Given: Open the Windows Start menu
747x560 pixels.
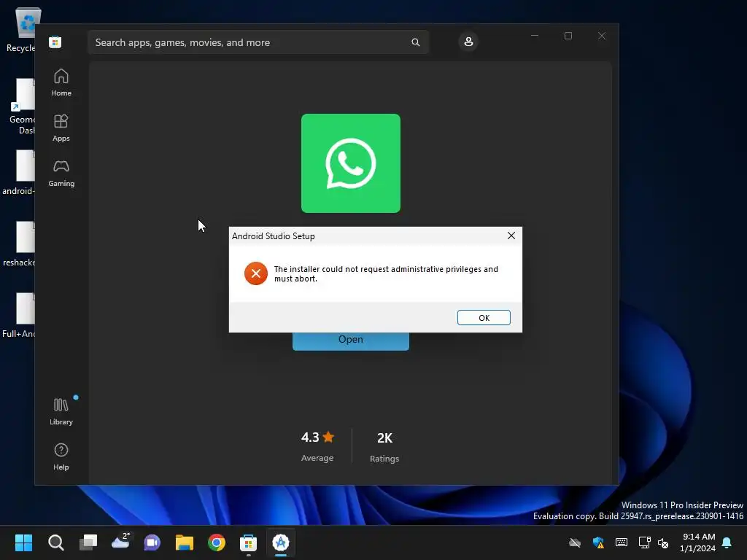Looking at the screenshot, I should (23, 542).
